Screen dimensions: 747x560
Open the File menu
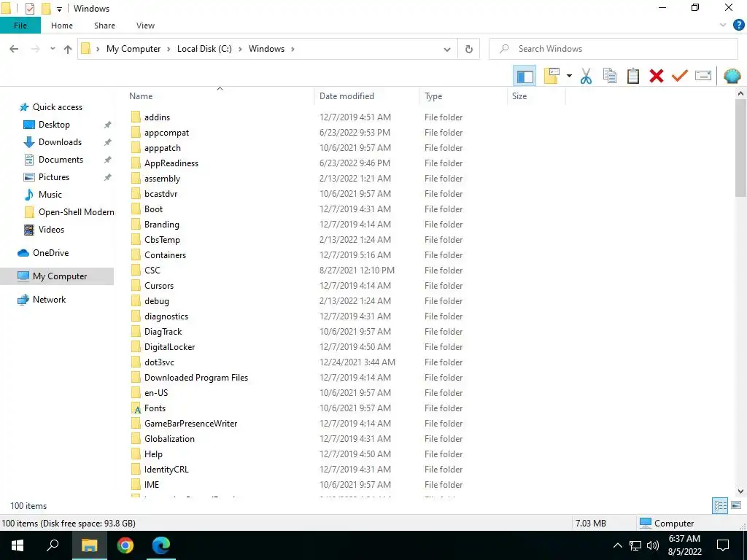[x=20, y=26]
